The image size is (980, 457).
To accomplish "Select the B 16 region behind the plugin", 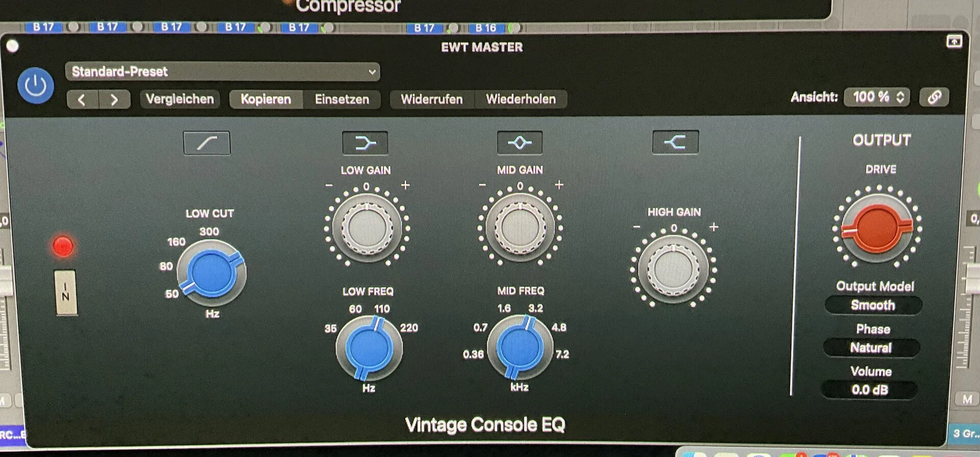I will pos(486,28).
